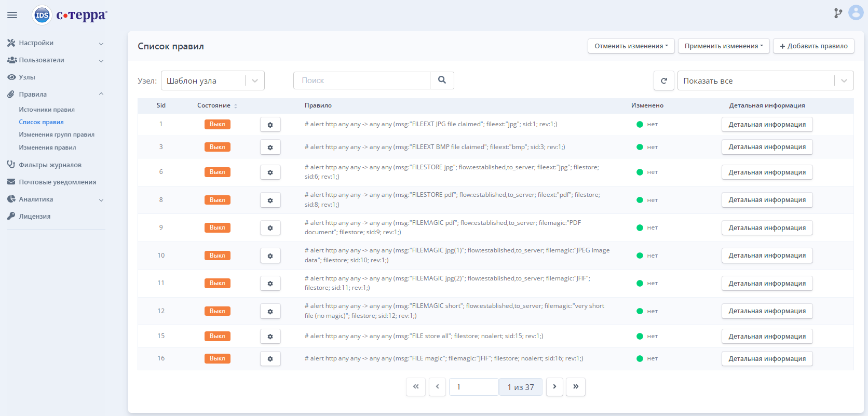Click the search magnifier button
The width and height of the screenshot is (868, 416).
[x=442, y=80]
